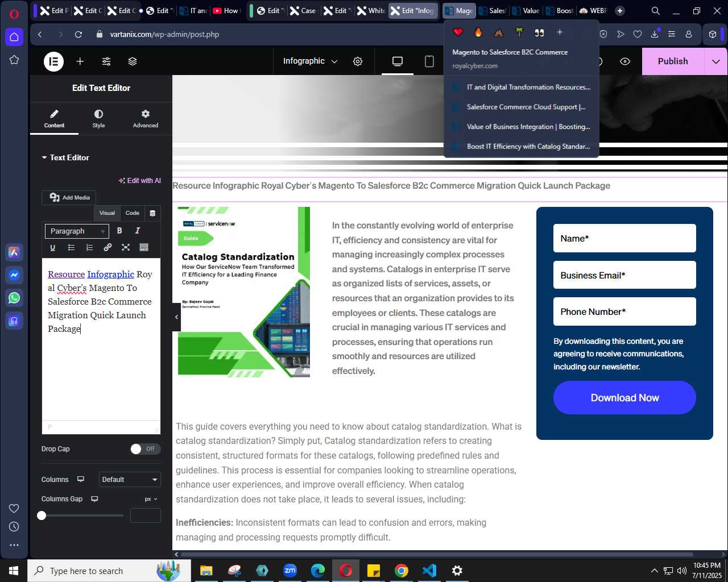Collapse the Text Editor section
This screenshot has height=582, width=728.
click(65, 157)
